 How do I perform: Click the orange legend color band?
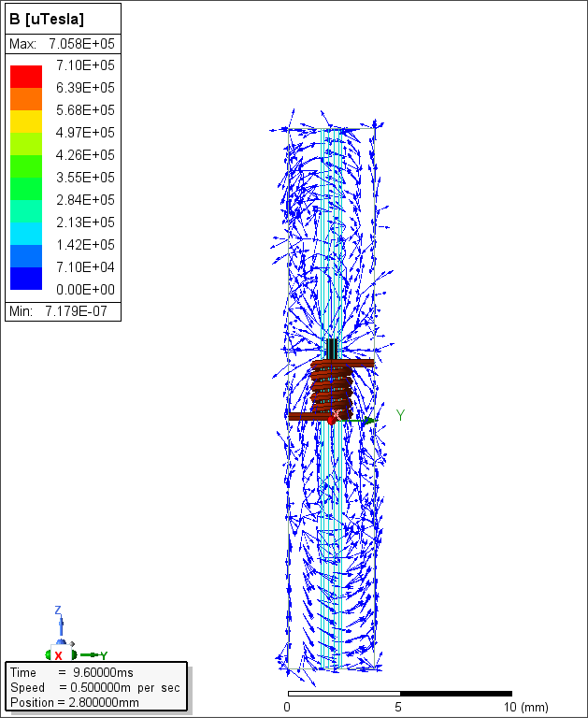coord(26,98)
